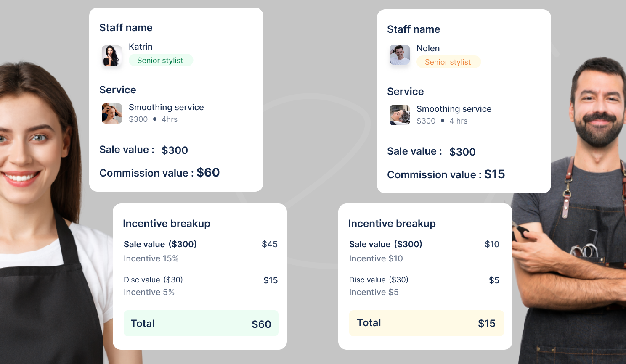Select the green Total $60 row
626x364 pixels.
[x=201, y=323]
